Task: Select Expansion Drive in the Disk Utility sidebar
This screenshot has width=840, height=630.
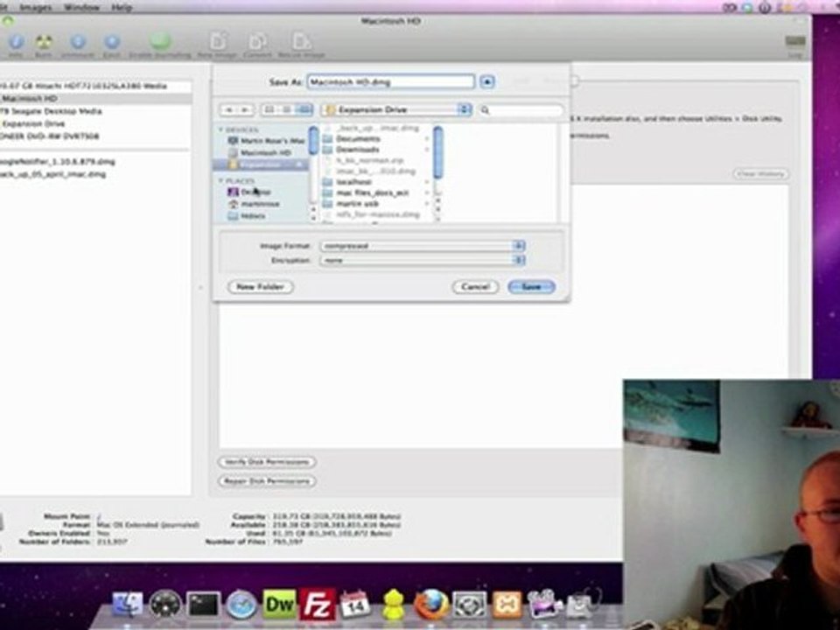Action: click(x=95, y=123)
